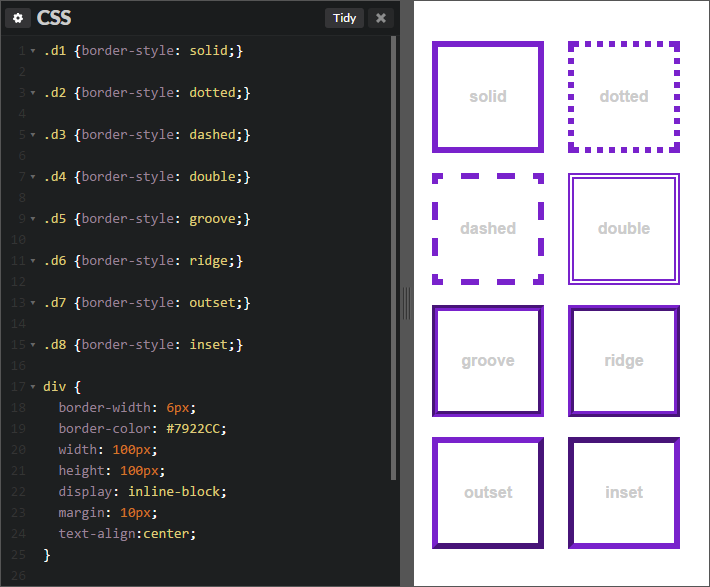710x587 pixels.
Task: Collapse the .d3 rule fold arrow
Action: (x=33, y=135)
